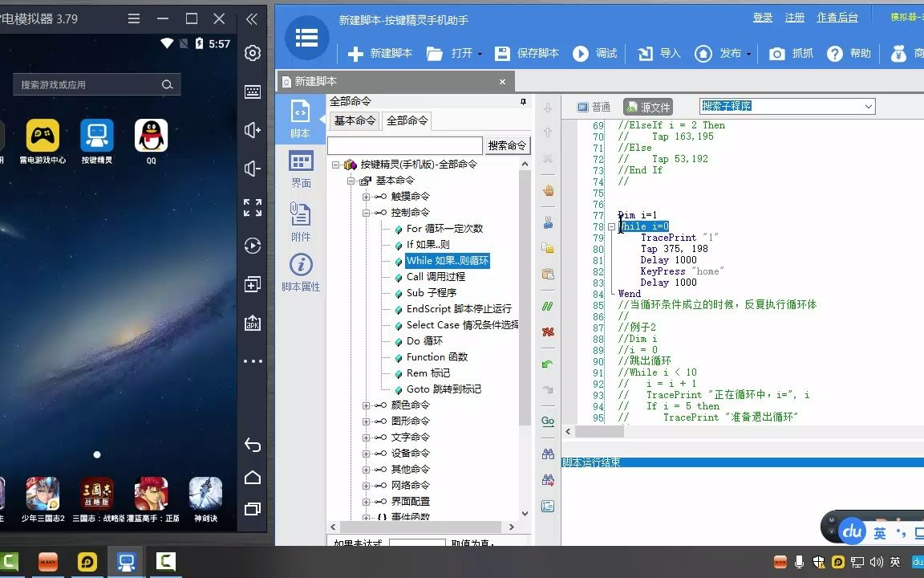Click the 登录 login link
The width and height of the screenshot is (924, 578).
click(x=762, y=16)
